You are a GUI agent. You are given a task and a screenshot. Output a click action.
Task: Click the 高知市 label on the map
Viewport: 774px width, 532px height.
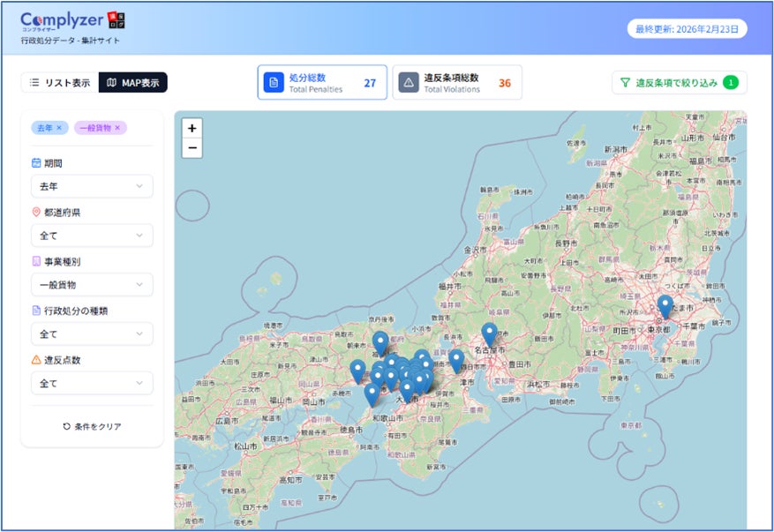coord(290,480)
